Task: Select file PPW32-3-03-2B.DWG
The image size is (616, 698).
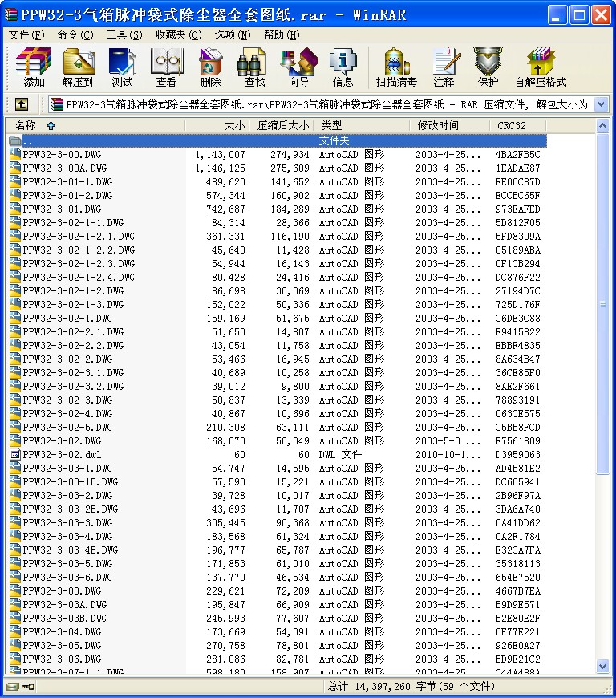Action: pyautogui.click(x=71, y=509)
